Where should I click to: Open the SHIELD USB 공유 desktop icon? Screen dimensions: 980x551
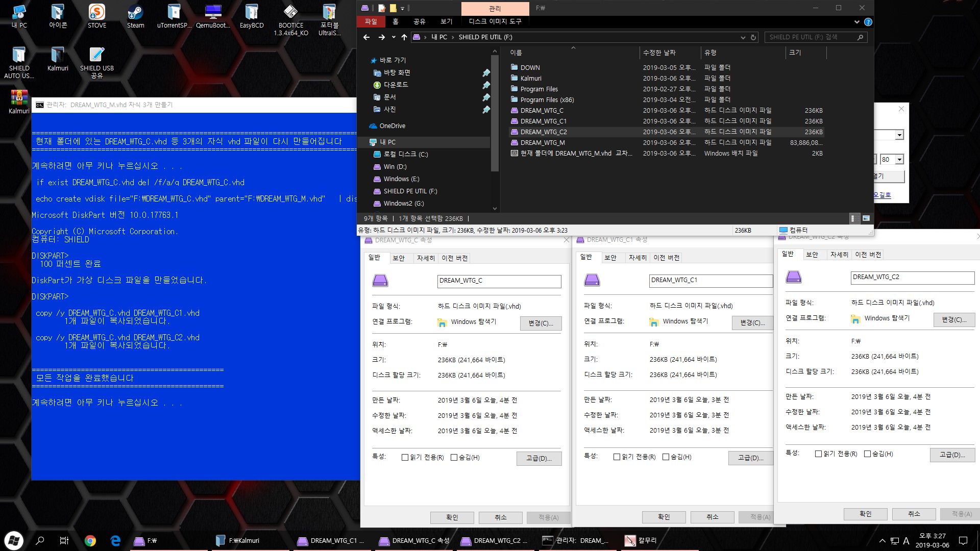click(96, 63)
